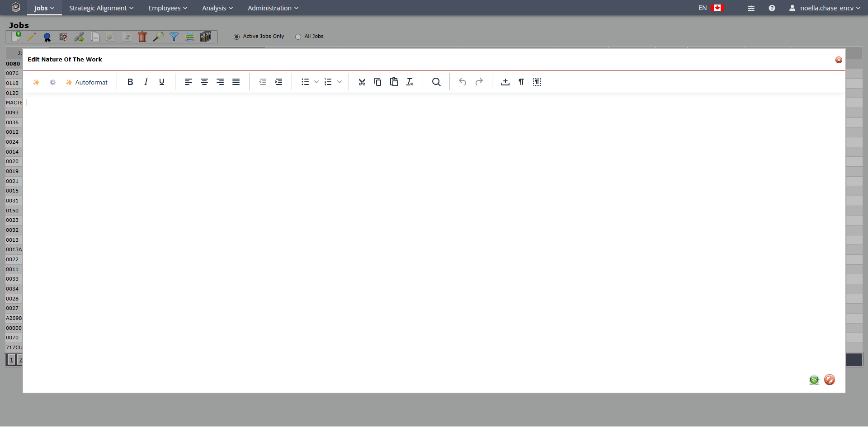Toggle bold formatting in the editor

(130, 82)
